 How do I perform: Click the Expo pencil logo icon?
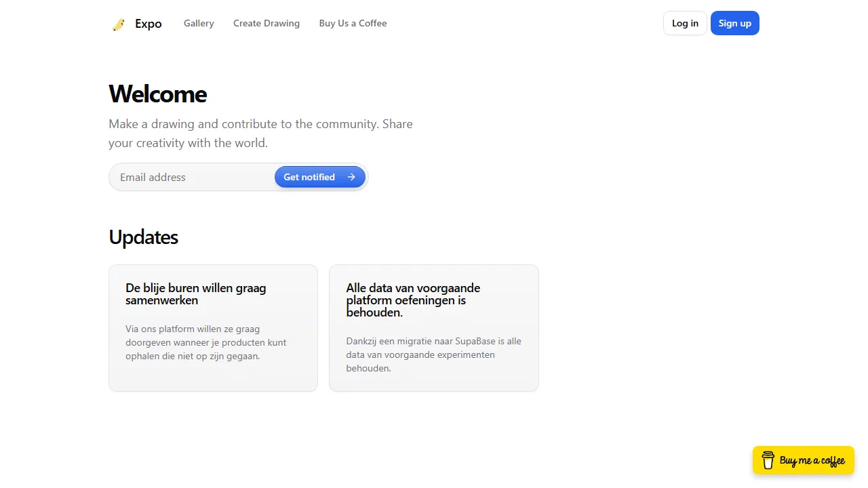click(119, 24)
